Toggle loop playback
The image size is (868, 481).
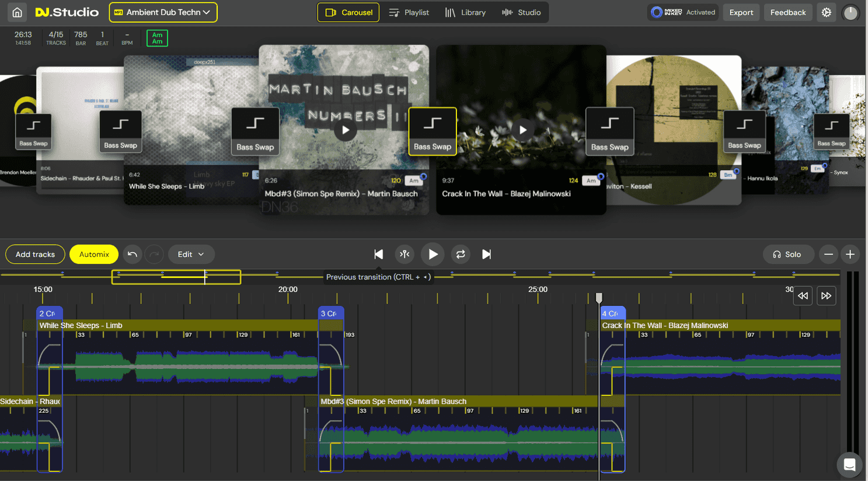pyautogui.click(x=461, y=254)
